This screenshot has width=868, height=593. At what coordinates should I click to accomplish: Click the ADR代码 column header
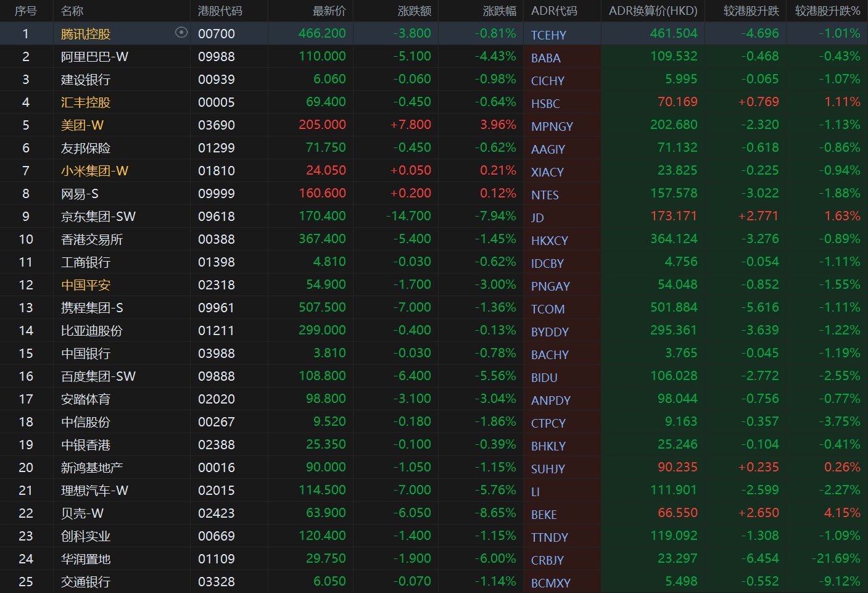[x=554, y=11]
